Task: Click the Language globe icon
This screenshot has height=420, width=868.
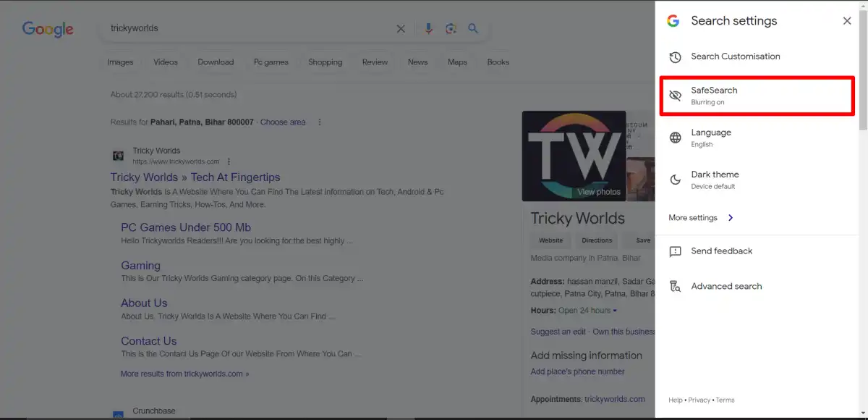Action: click(675, 138)
